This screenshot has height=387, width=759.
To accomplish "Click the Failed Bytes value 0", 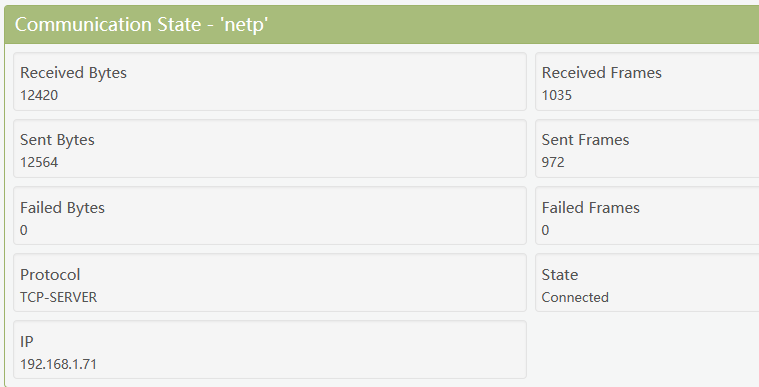I will tap(24, 230).
